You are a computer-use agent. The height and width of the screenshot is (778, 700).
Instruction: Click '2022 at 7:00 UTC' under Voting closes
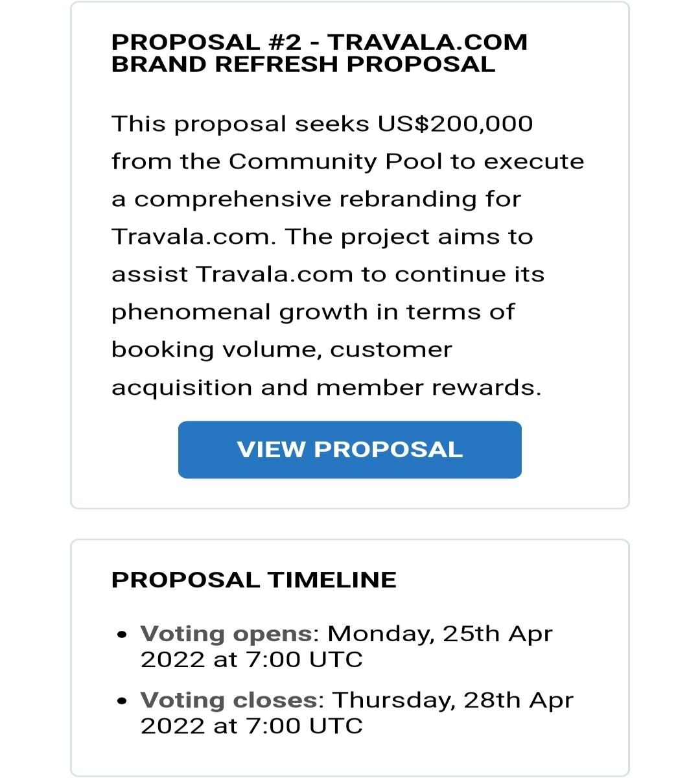point(251,726)
